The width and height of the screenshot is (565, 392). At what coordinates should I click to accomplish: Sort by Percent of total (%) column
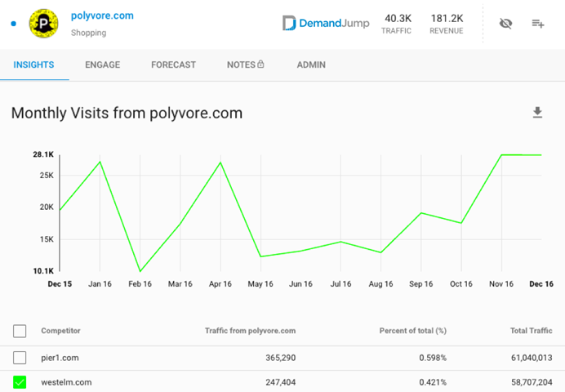pyautogui.click(x=413, y=331)
